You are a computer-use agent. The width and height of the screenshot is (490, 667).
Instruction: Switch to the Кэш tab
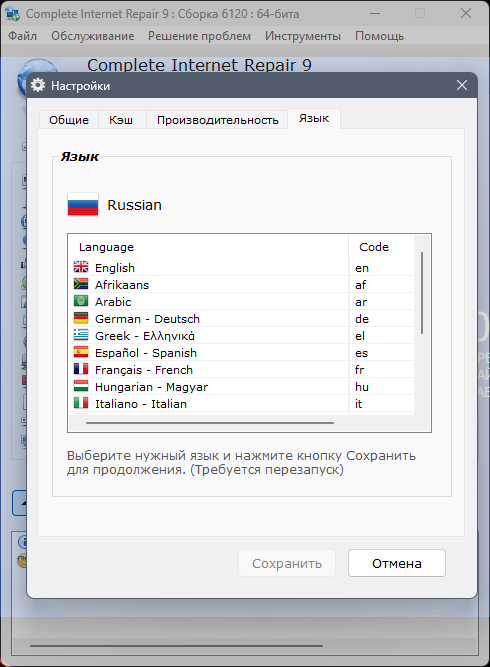pos(121,120)
